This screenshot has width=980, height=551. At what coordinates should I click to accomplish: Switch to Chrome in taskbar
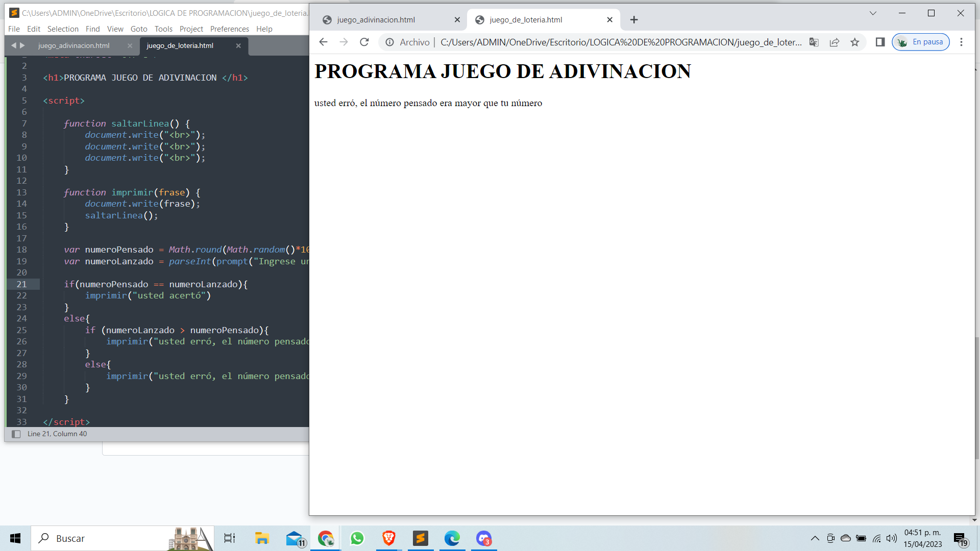pos(326,538)
